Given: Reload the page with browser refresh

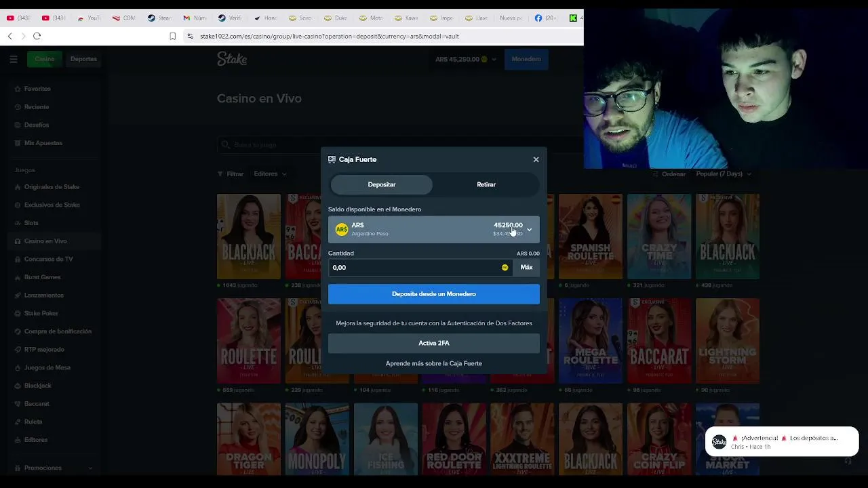Looking at the screenshot, I should tap(37, 36).
